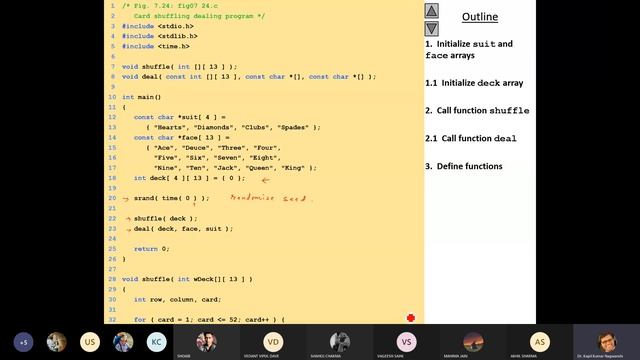Click the 'Card shuffling dealing program' comment

199,16
